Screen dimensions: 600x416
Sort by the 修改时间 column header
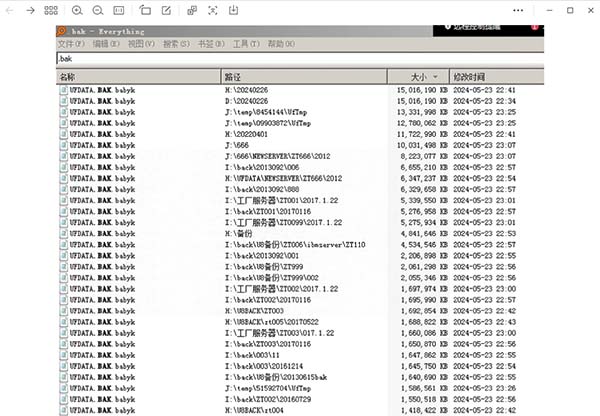click(470, 76)
